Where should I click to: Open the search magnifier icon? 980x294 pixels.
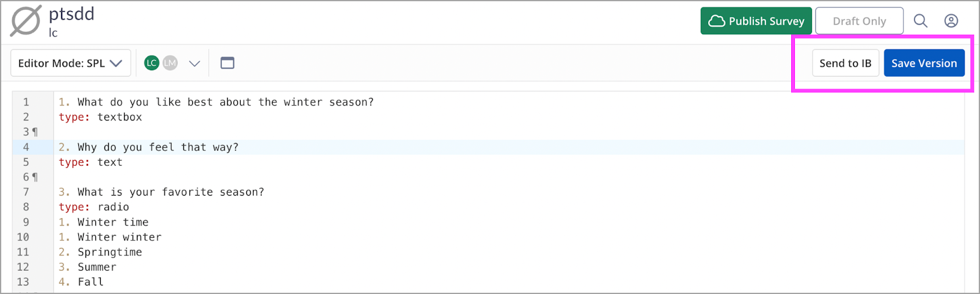tap(920, 21)
